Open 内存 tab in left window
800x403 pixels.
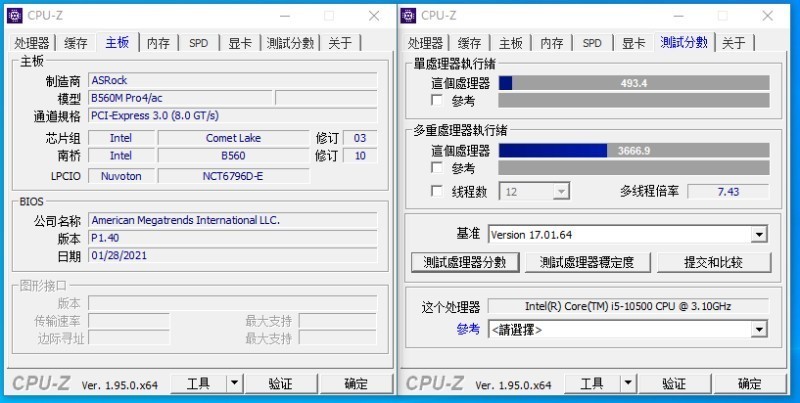point(158,43)
